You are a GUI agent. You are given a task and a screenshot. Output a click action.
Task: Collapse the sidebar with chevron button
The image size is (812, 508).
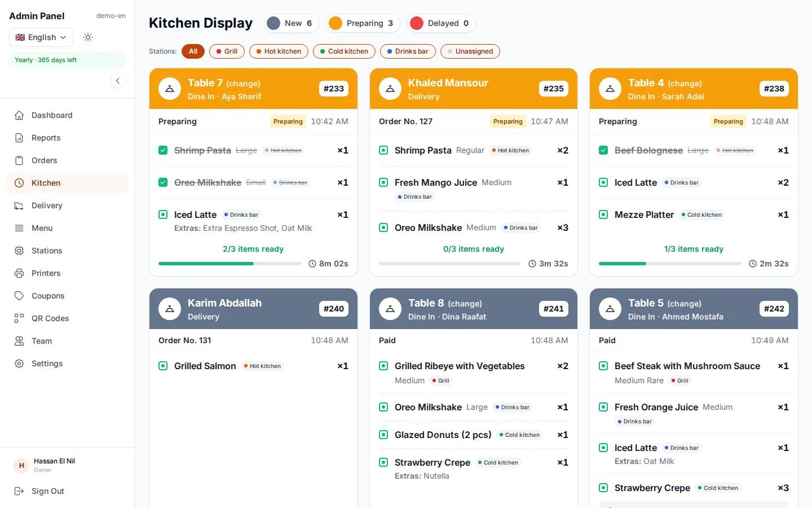118,81
